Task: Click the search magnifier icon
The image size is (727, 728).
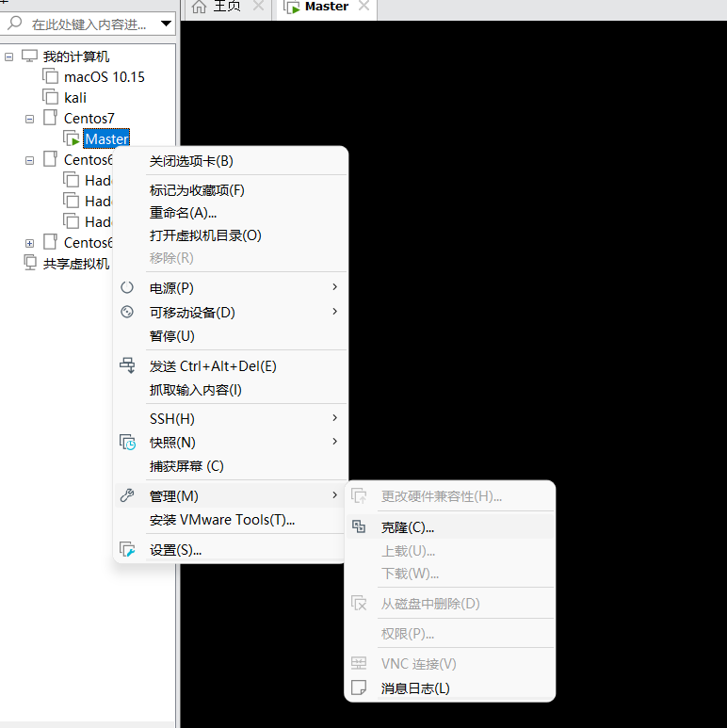Action: click(15, 23)
